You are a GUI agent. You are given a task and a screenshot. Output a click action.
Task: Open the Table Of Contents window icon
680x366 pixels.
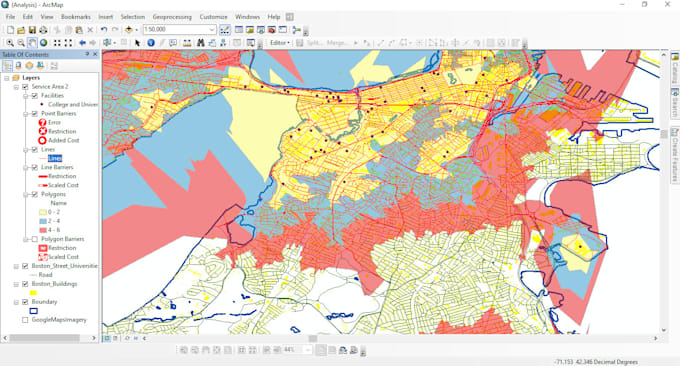coord(239,30)
